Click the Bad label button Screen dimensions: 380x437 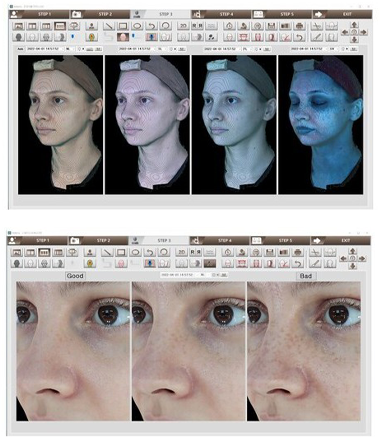306,276
